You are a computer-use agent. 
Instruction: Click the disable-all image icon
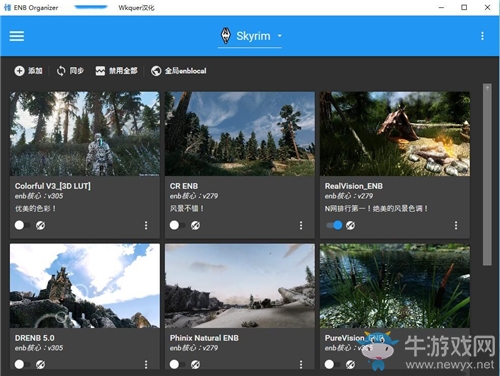coord(100,71)
